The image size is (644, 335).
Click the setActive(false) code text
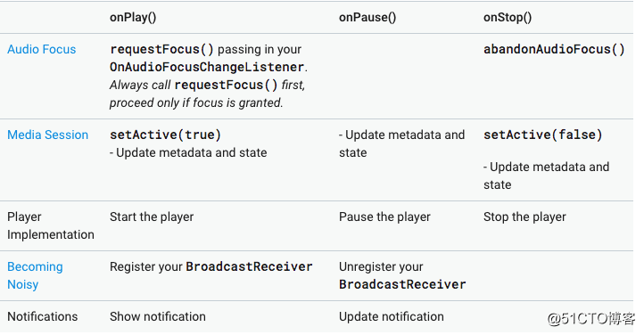pos(543,135)
